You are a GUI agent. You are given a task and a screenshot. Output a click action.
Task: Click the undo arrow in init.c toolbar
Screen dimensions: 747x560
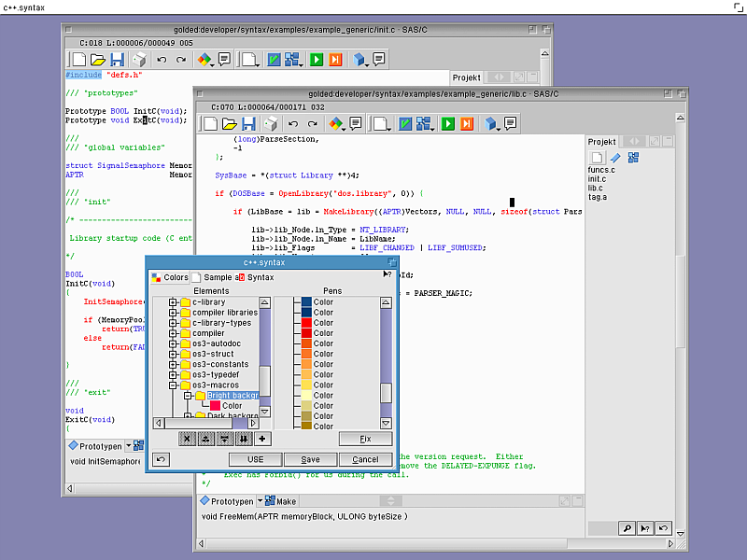tap(161, 60)
